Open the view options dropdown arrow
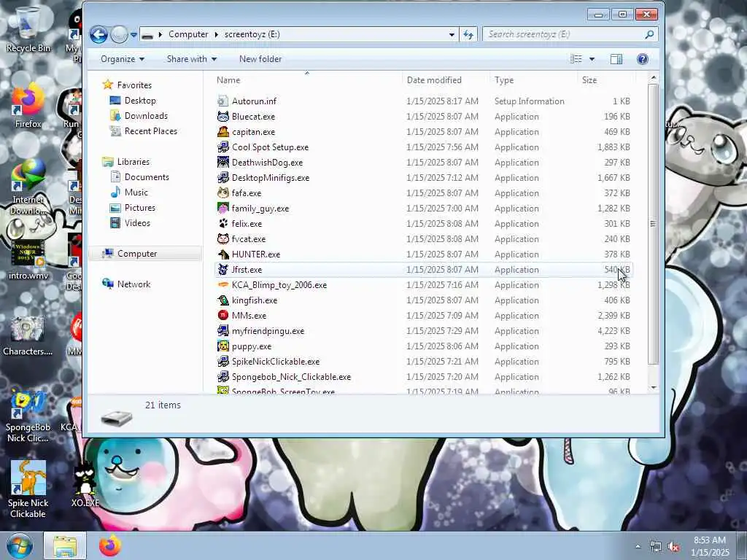Viewport: 747px width, 560px height. (592, 59)
